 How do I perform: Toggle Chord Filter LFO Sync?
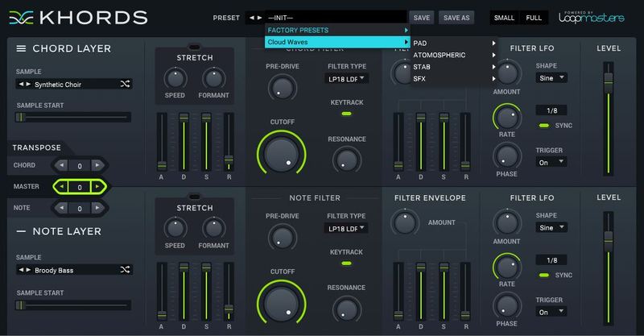[544, 126]
